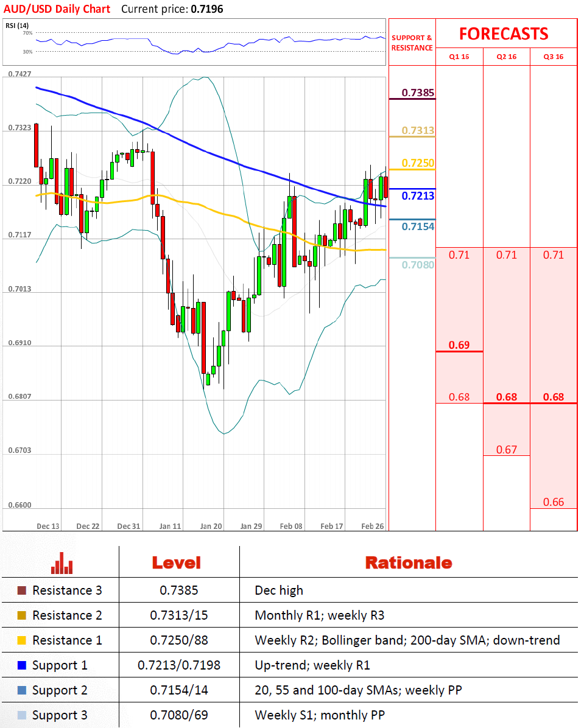Viewport: 584px width, 728px height.
Task: Click the 0.7323 price axis label
Action: [x=20, y=127]
